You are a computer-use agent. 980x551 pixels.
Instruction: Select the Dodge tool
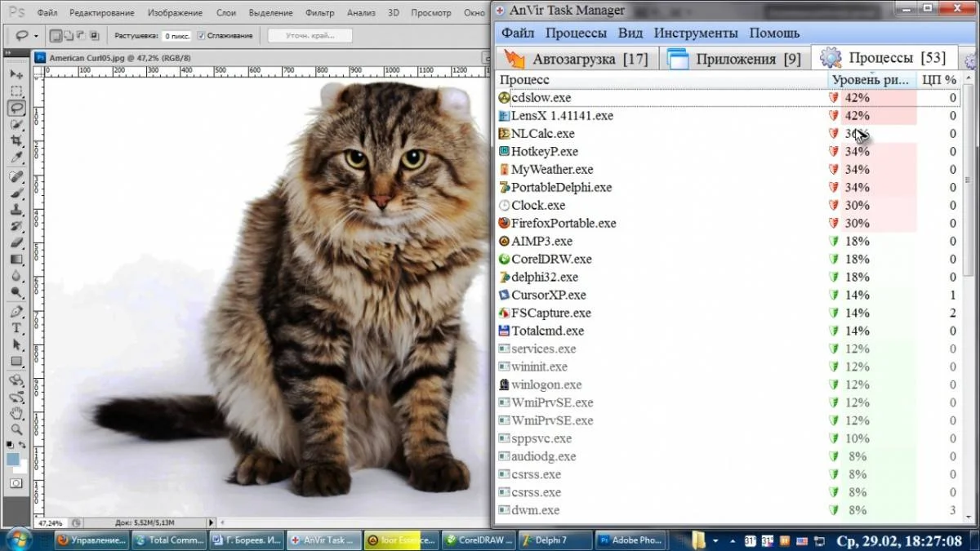point(16,291)
